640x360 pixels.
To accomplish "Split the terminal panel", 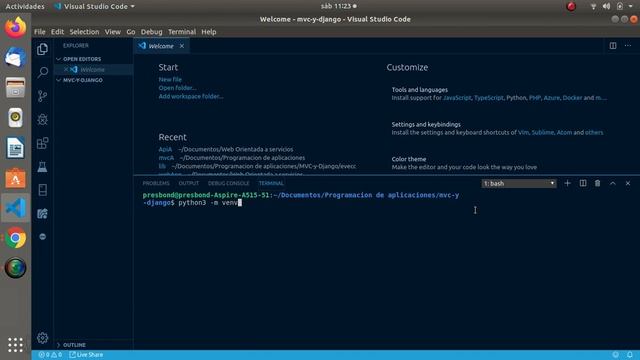I will tap(583, 183).
